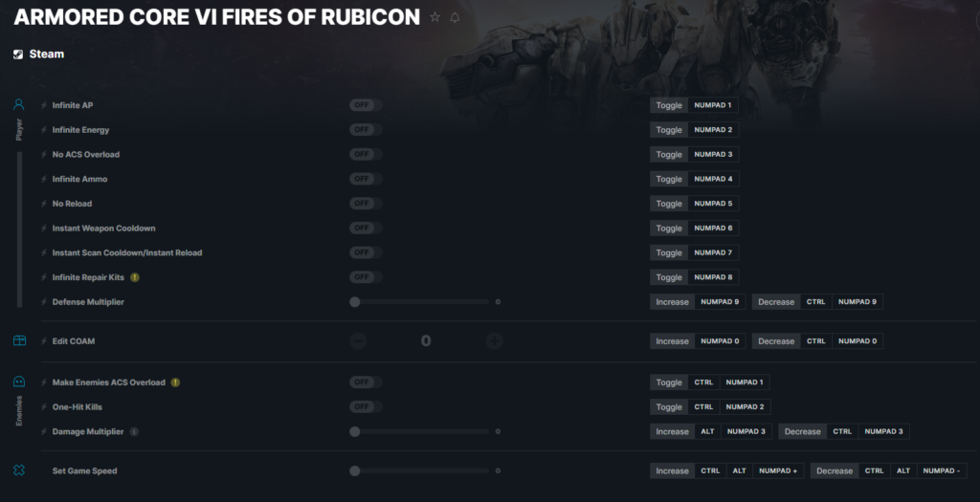Click the lightning icon beside Infinite AP

click(44, 105)
